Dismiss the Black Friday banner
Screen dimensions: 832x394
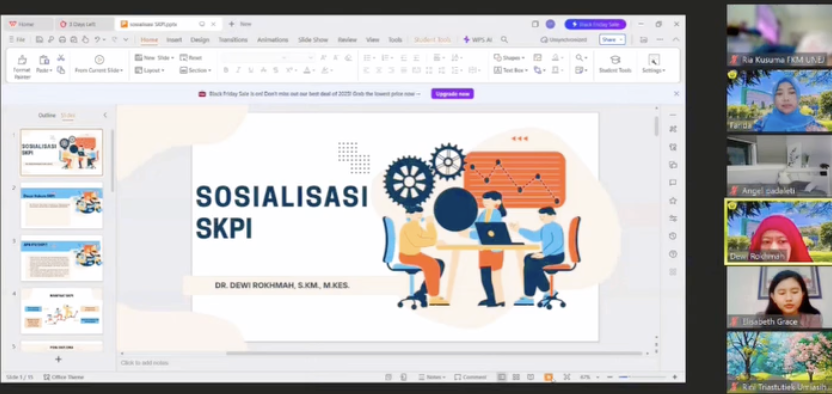(x=677, y=94)
